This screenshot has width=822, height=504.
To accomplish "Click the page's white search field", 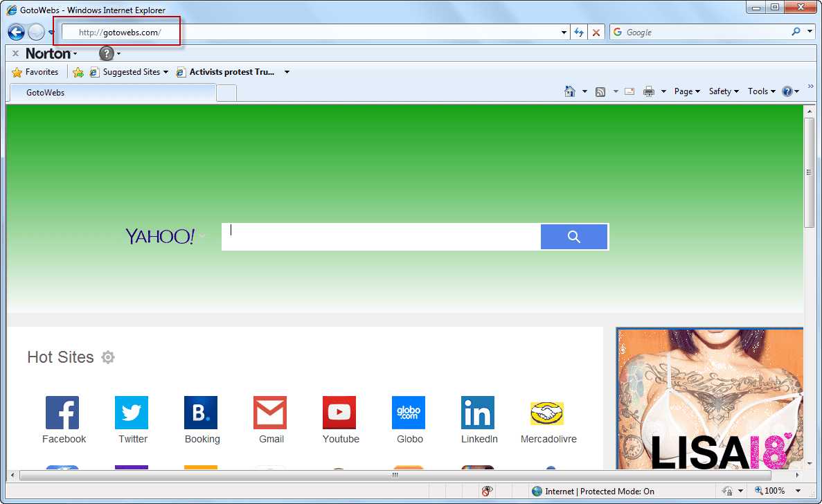I will [x=381, y=237].
